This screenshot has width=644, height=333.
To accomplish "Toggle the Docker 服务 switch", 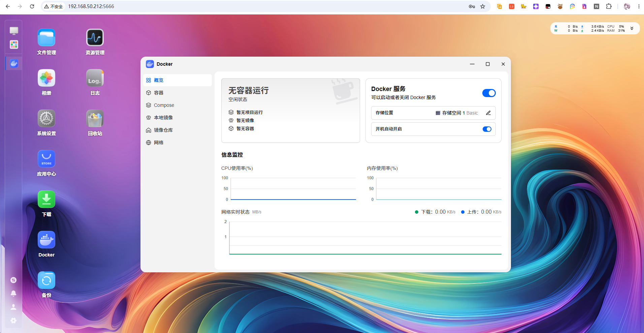I will [x=489, y=93].
